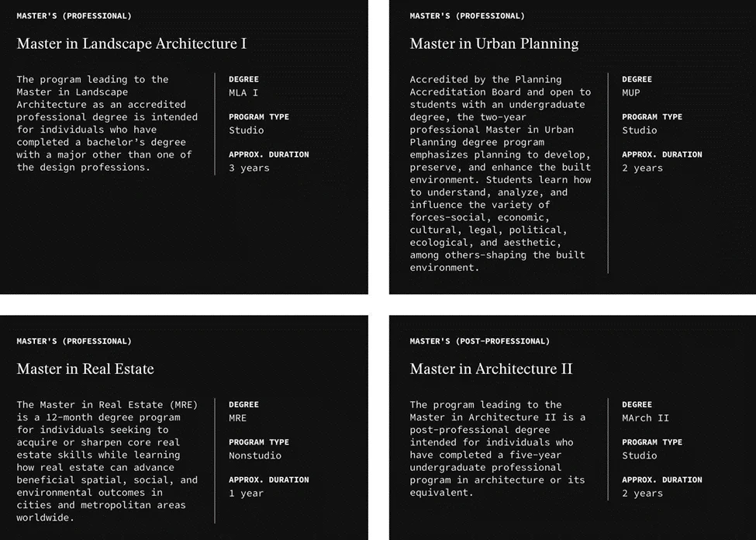Click Studio program type in Urban Planning card
This screenshot has width=756, height=540.
(639, 130)
